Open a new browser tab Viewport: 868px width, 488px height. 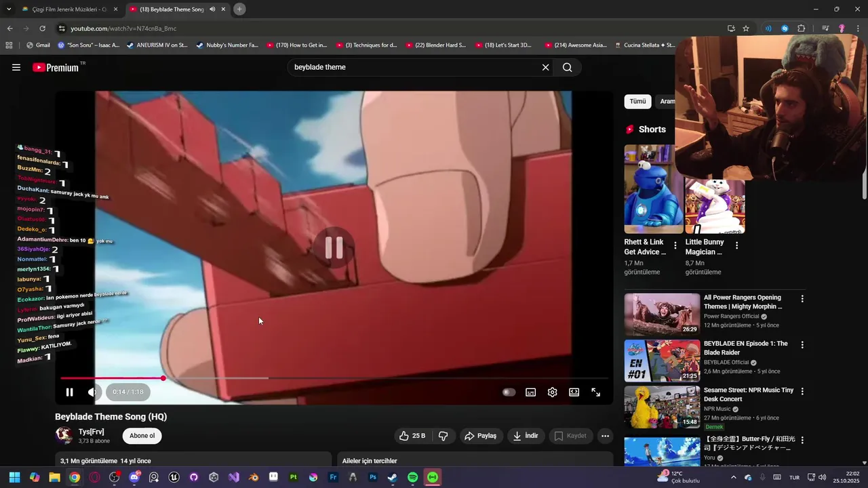239,9
